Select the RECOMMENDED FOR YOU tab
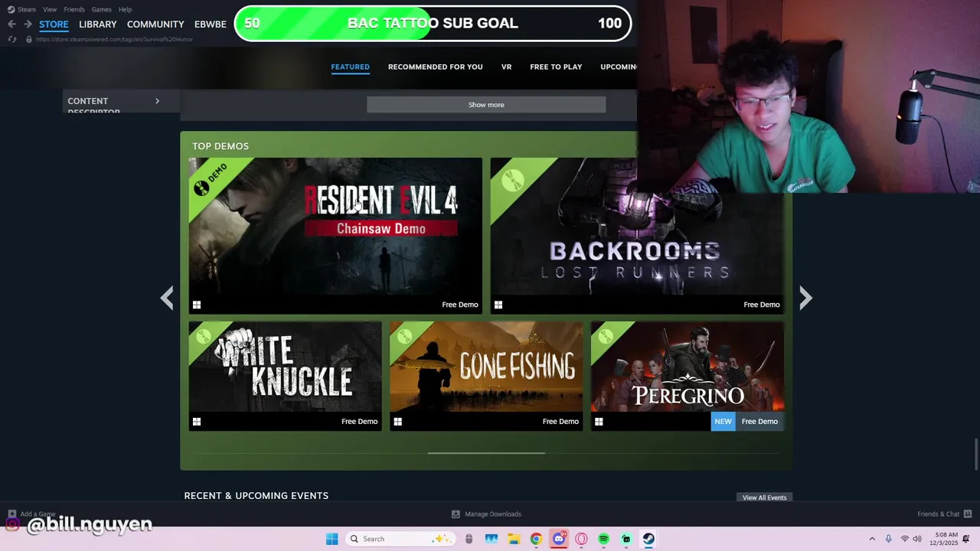This screenshot has height=551, width=980. tap(435, 67)
